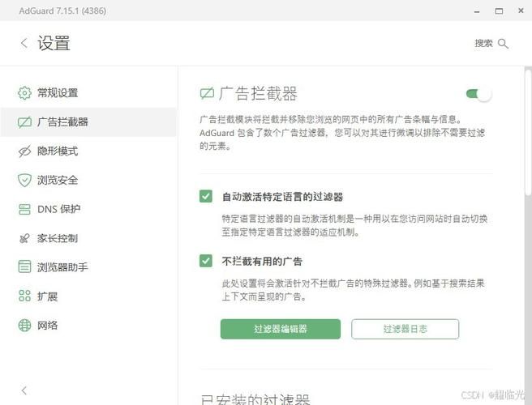Click the globe icon for 网络
Screen dimensions: 532x405
(x=24, y=326)
